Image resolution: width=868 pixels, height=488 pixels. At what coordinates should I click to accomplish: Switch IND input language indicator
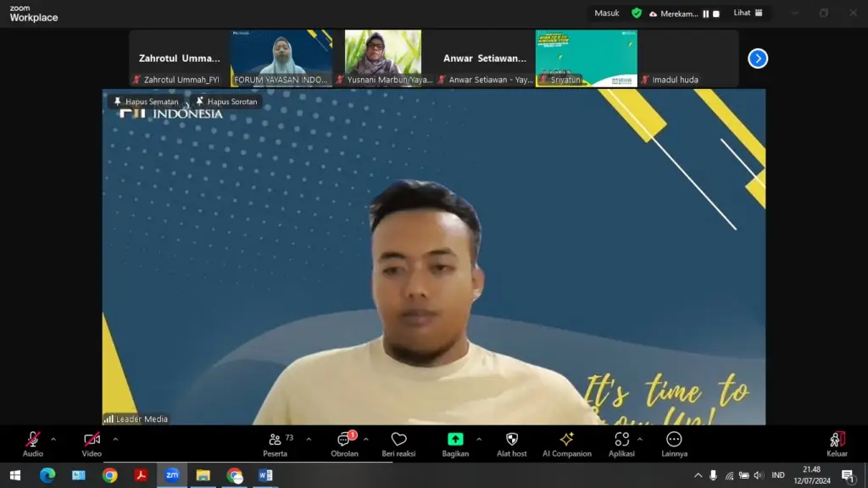click(x=778, y=475)
